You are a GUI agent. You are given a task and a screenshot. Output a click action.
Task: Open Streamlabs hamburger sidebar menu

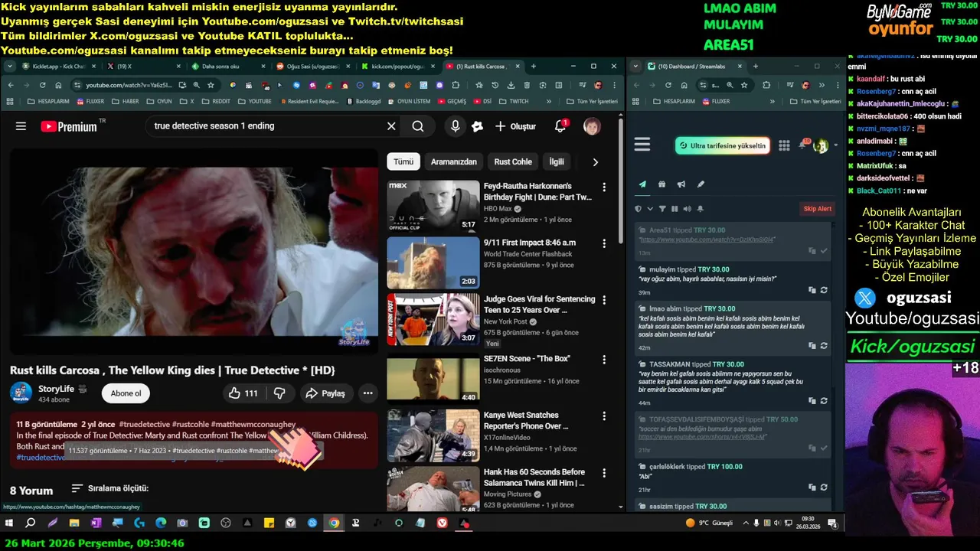coord(642,145)
